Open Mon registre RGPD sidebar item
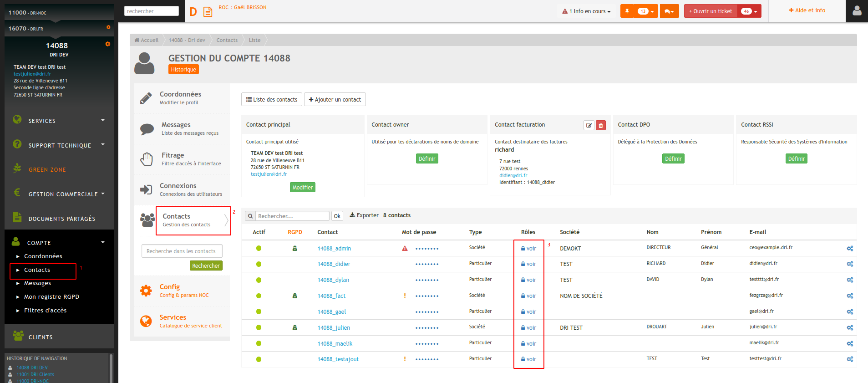The width and height of the screenshot is (868, 383). pos(51,296)
